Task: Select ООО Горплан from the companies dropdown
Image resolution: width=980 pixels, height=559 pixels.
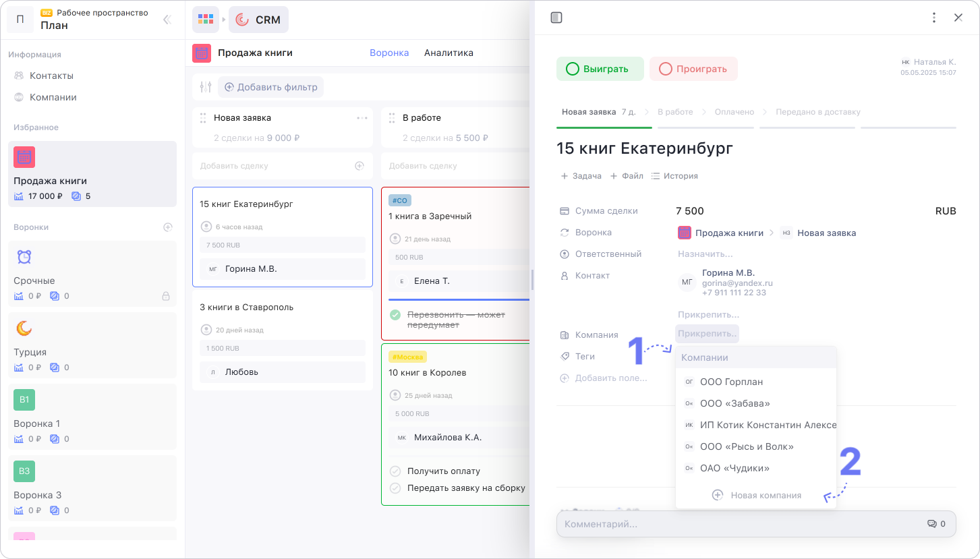Action: (731, 382)
